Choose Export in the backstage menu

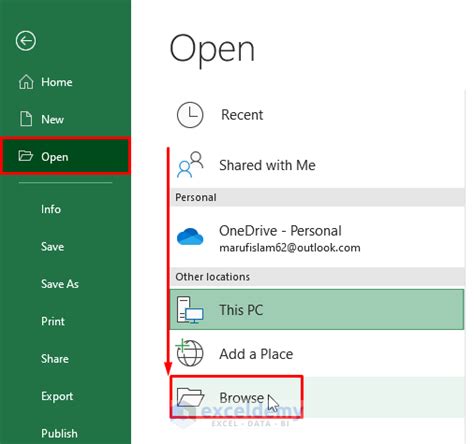click(57, 396)
